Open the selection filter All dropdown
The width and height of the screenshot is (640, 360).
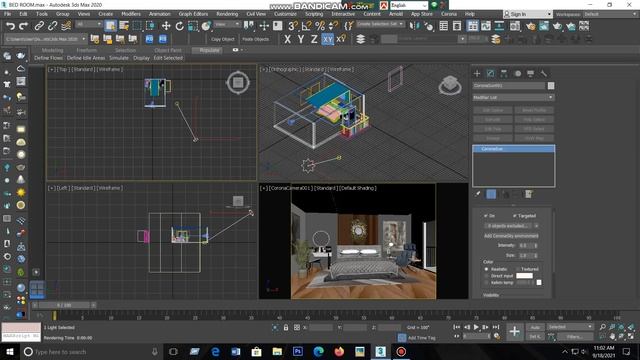point(88,24)
